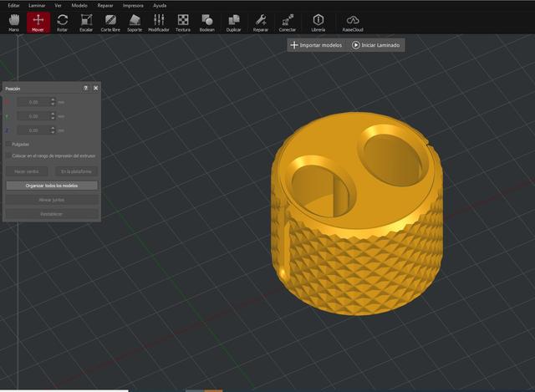Open RaiseCloud
Viewport: 535px width, 392px height.
pos(353,23)
